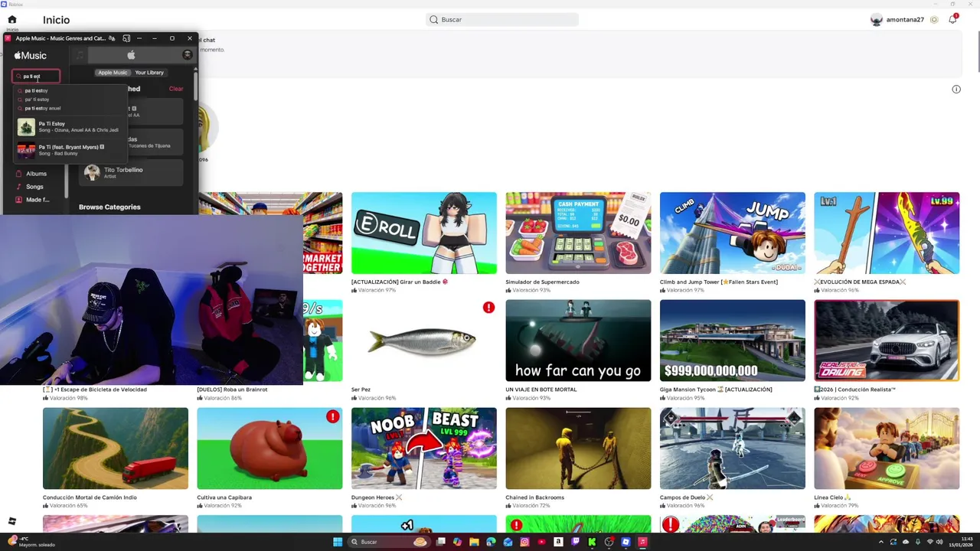Open Made for You sidebar item

[x=38, y=200]
